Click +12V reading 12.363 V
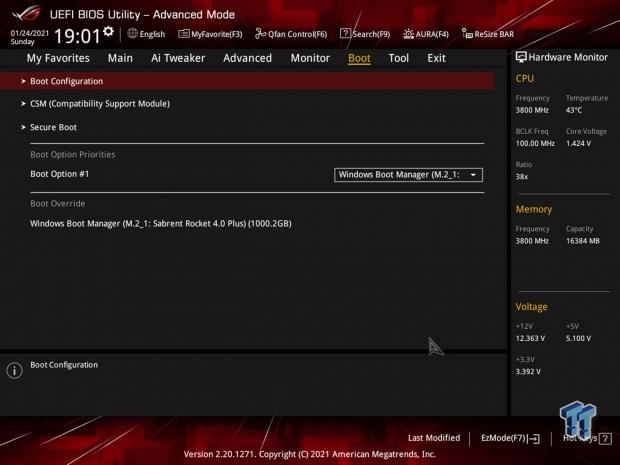Viewport: 620px width, 465px height. click(x=530, y=338)
